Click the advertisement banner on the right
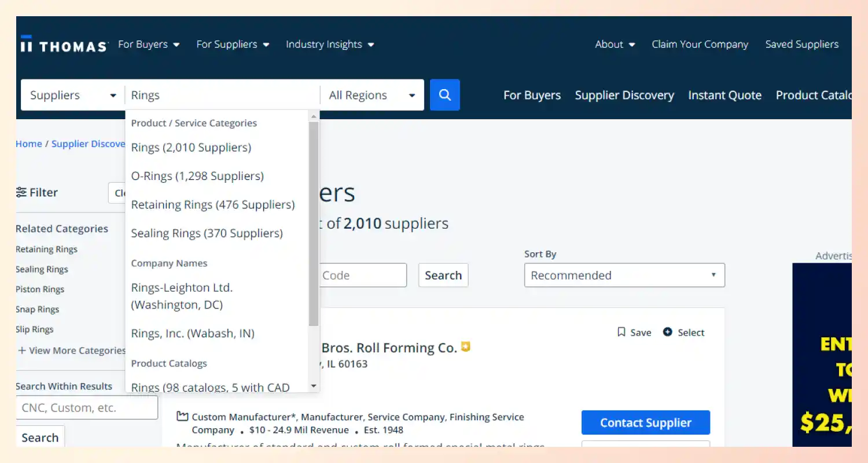868x463 pixels. pyautogui.click(x=822, y=355)
